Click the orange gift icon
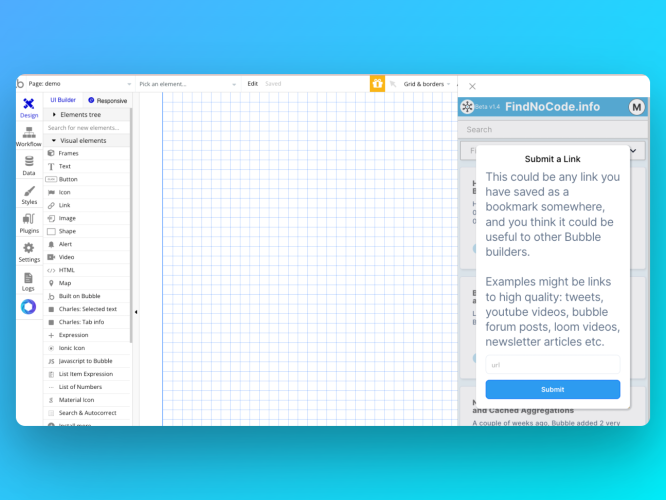This screenshot has width=666, height=500. (x=377, y=84)
